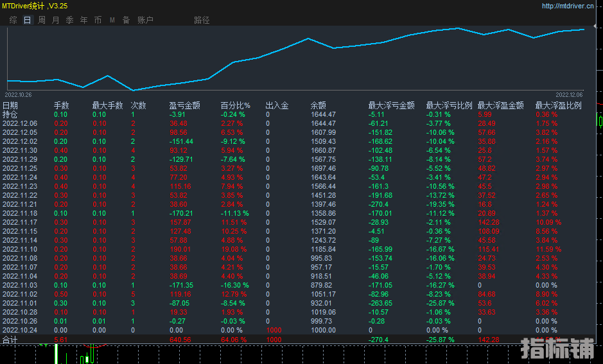
Task: Click total lots 5.61 in 合计 row
Action: [x=61, y=340]
